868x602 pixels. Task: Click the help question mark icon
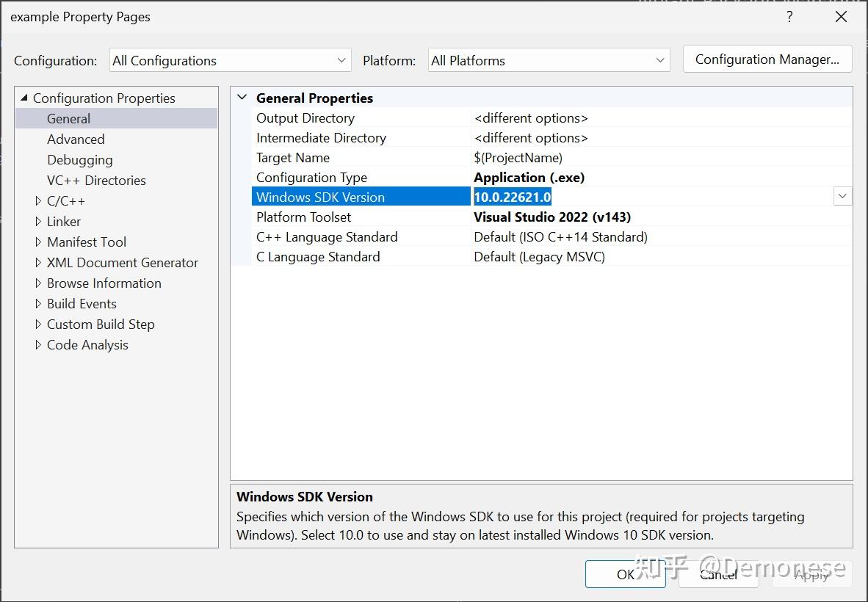pos(789,17)
